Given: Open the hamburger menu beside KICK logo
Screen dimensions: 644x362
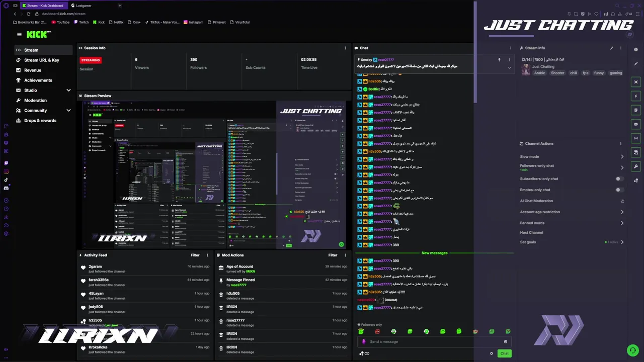Looking at the screenshot, I should coord(19,35).
